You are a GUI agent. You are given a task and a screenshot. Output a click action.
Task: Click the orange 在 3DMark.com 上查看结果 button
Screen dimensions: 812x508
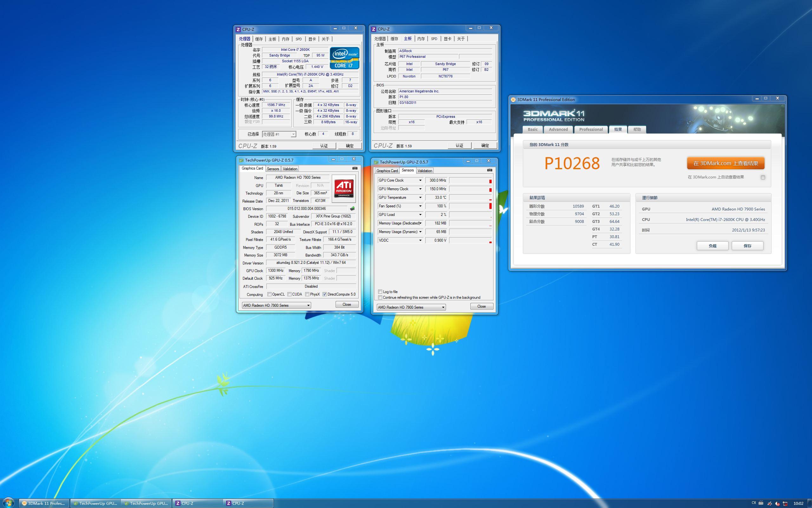[726, 163]
